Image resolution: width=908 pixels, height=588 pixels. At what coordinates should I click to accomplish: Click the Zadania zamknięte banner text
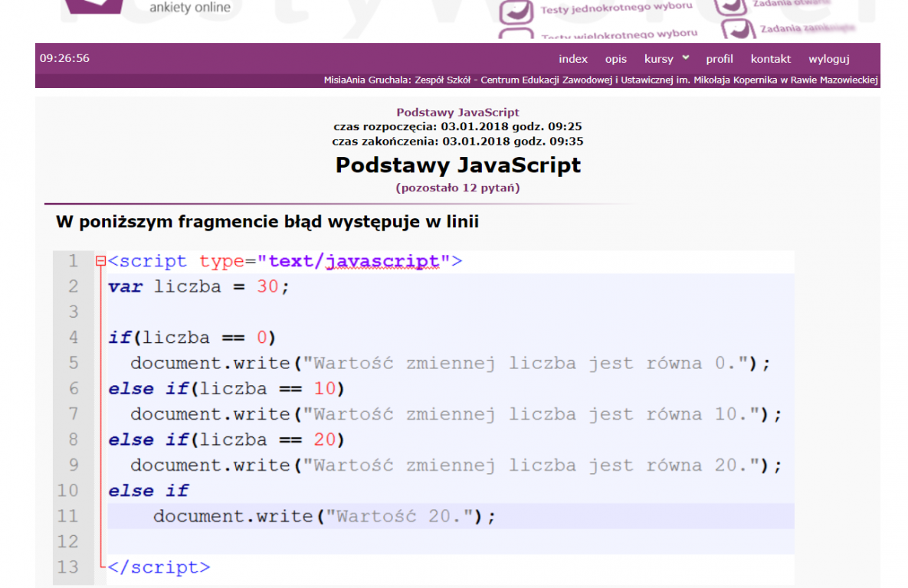point(808,28)
